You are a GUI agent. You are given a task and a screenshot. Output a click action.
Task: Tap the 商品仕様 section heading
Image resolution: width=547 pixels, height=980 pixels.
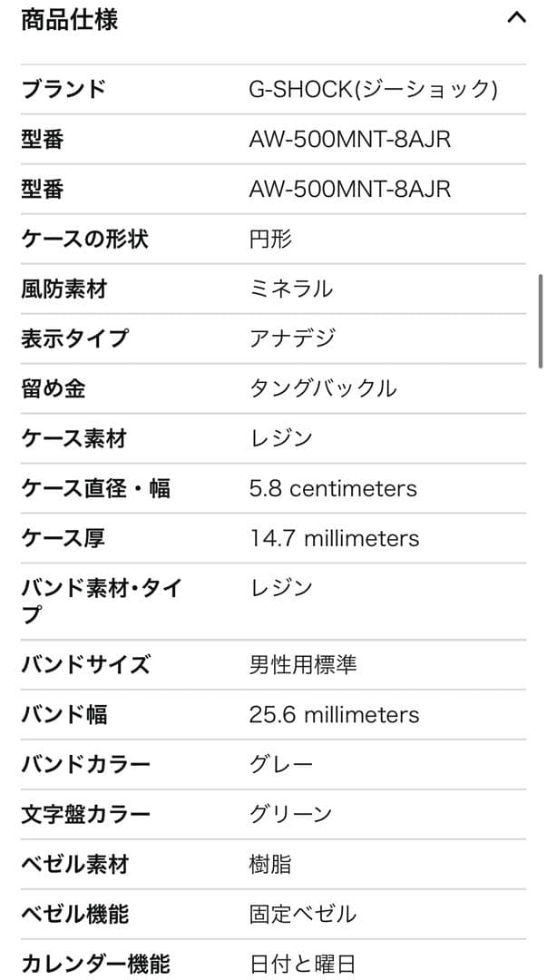tap(70, 19)
